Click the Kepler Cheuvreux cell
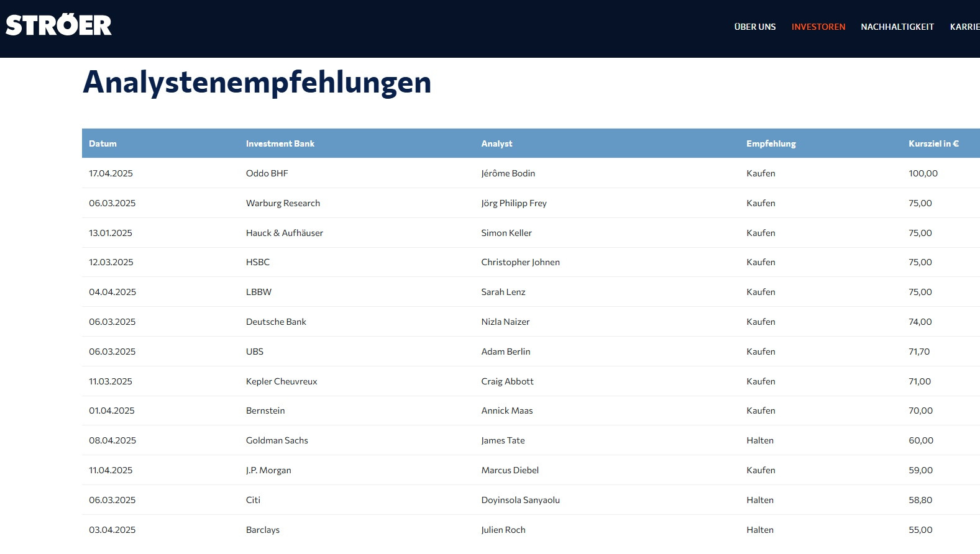This screenshot has height=554, width=980. 281,381
